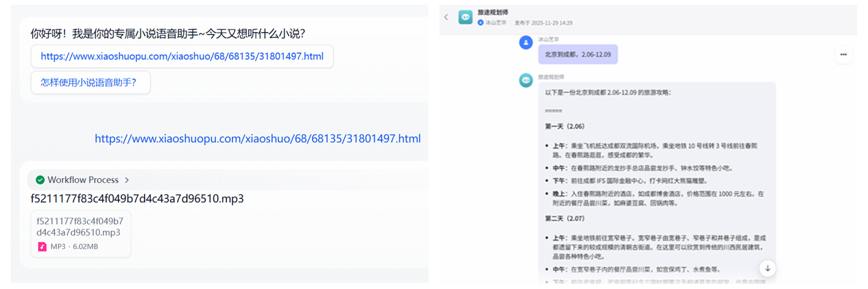Click the teal bot avatar beside the reply

pyautogui.click(x=526, y=80)
